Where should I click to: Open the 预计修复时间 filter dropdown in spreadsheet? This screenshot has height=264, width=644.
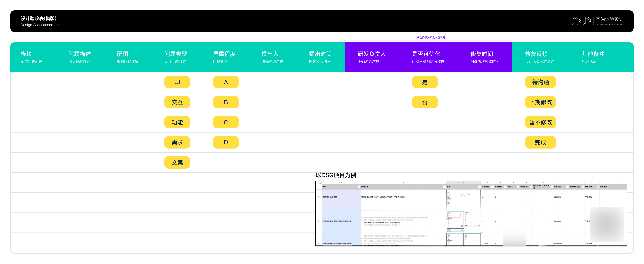coord(583,187)
